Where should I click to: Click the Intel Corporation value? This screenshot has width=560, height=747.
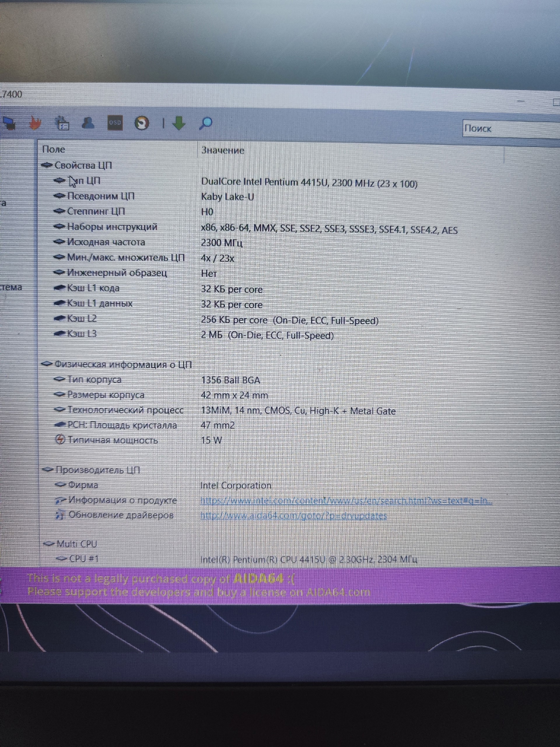236,486
